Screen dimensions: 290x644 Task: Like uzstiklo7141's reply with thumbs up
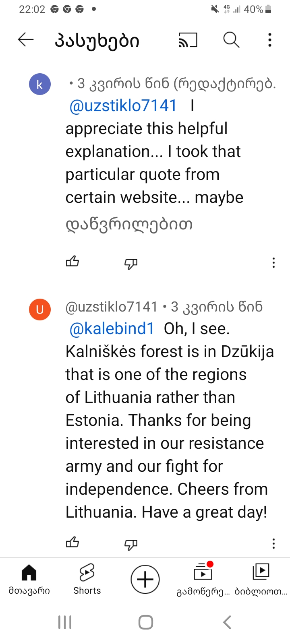(72, 543)
